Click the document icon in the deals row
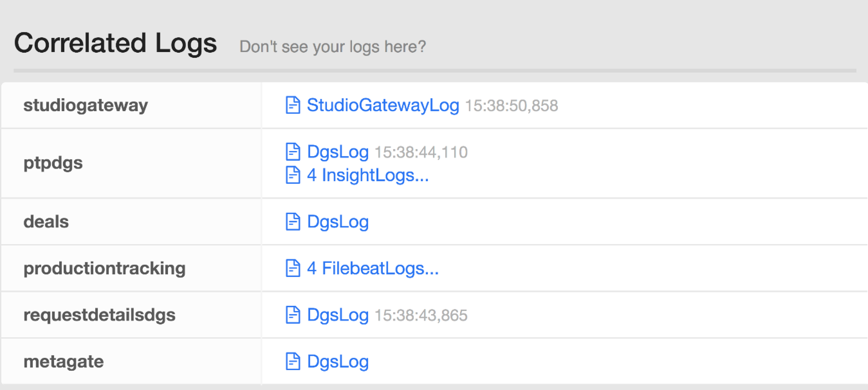Screen dimensions: 868x390 pyautogui.click(x=293, y=221)
